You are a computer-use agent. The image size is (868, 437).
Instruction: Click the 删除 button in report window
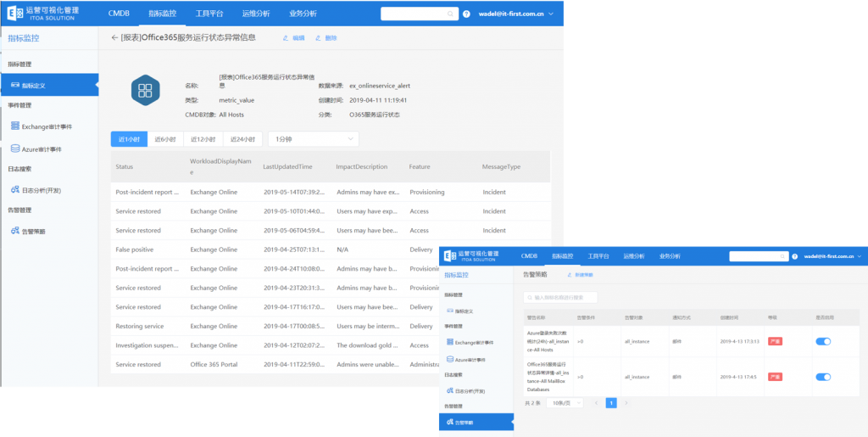(x=326, y=38)
